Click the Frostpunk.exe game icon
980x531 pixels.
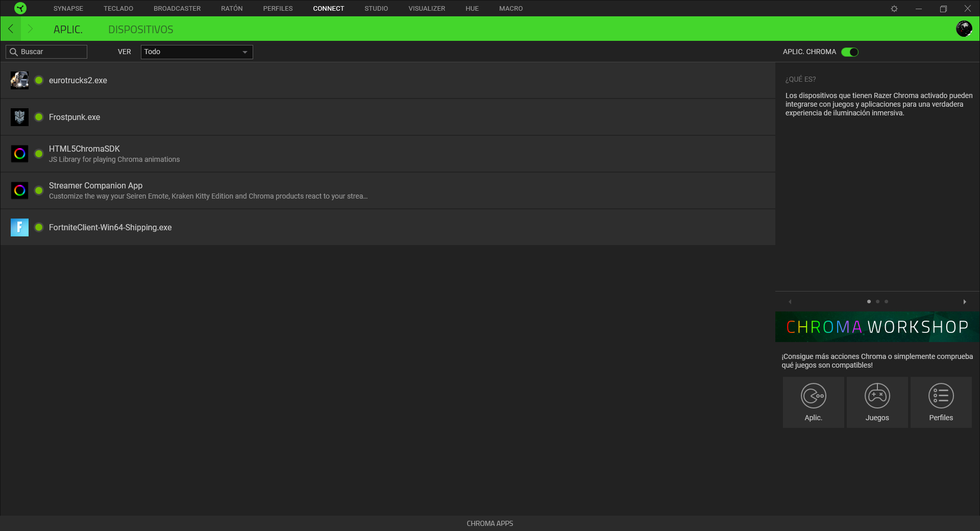[x=19, y=117]
